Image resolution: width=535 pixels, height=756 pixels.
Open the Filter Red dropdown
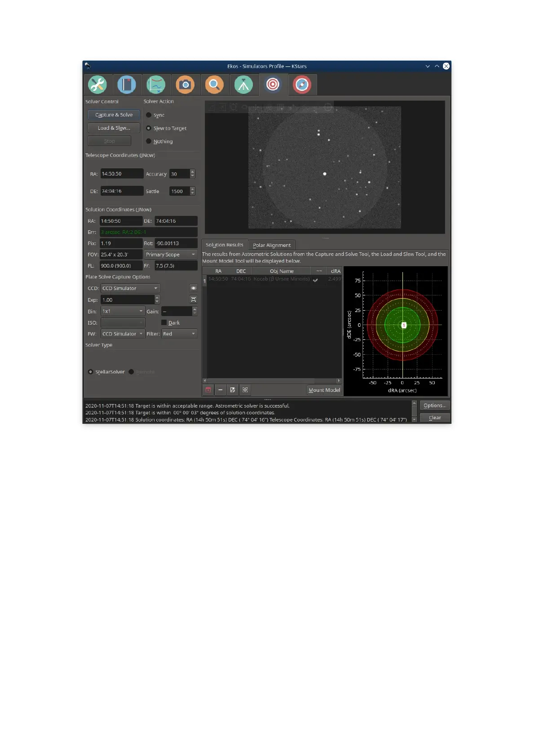pos(179,334)
